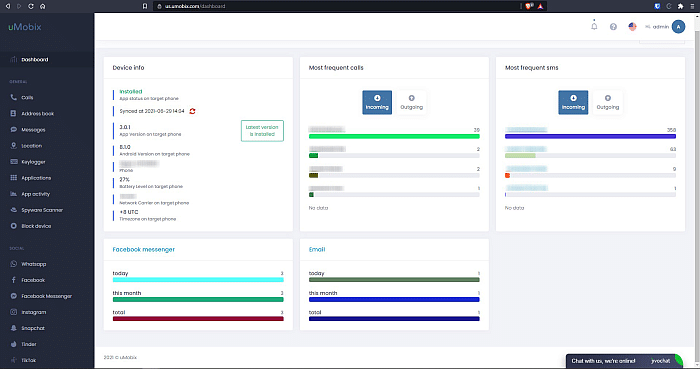
Task: Select Incoming in Most frequent calls
Action: click(x=377, y=102)
